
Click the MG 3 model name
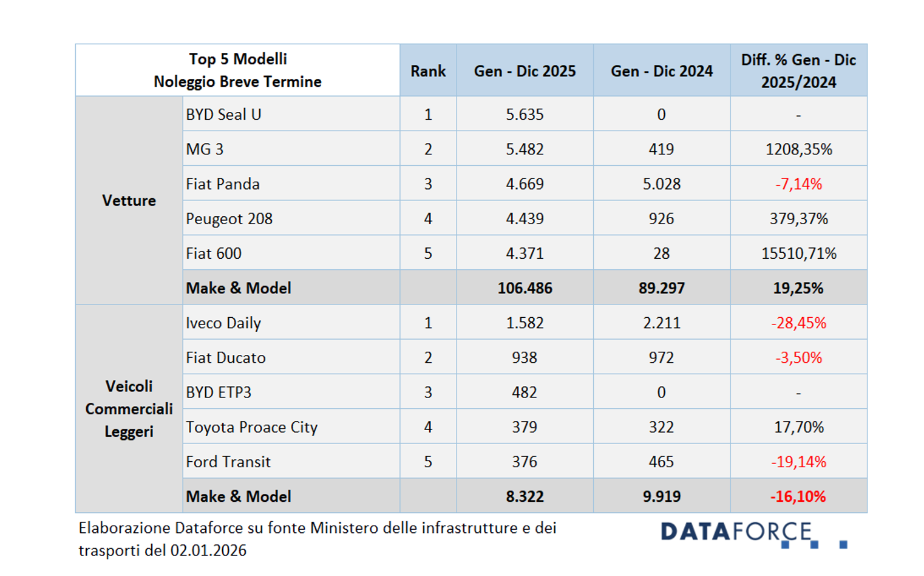(x=205, y=149)
